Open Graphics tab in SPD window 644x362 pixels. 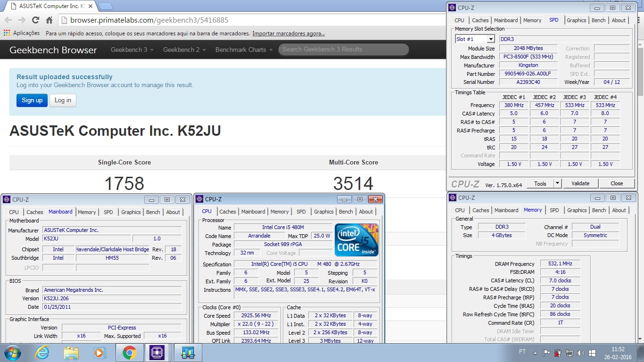click(x=576, y=20)
